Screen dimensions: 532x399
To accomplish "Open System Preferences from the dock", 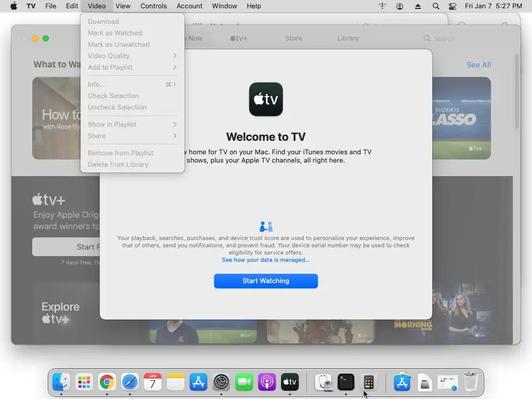I will [x=221, y=382].
